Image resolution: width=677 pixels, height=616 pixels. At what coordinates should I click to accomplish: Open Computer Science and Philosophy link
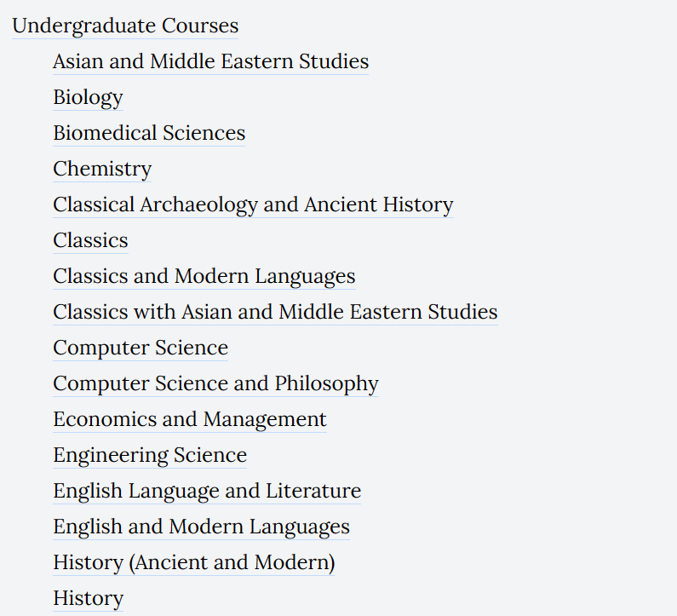pyautogui.click(x=216, y=384)
